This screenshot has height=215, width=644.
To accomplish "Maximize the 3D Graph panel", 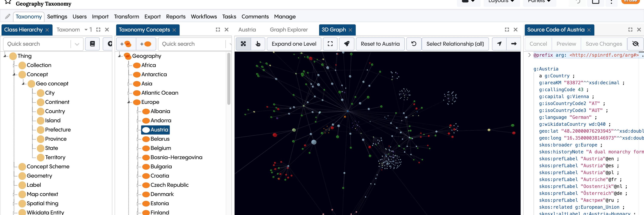I will tap(507, 29).
